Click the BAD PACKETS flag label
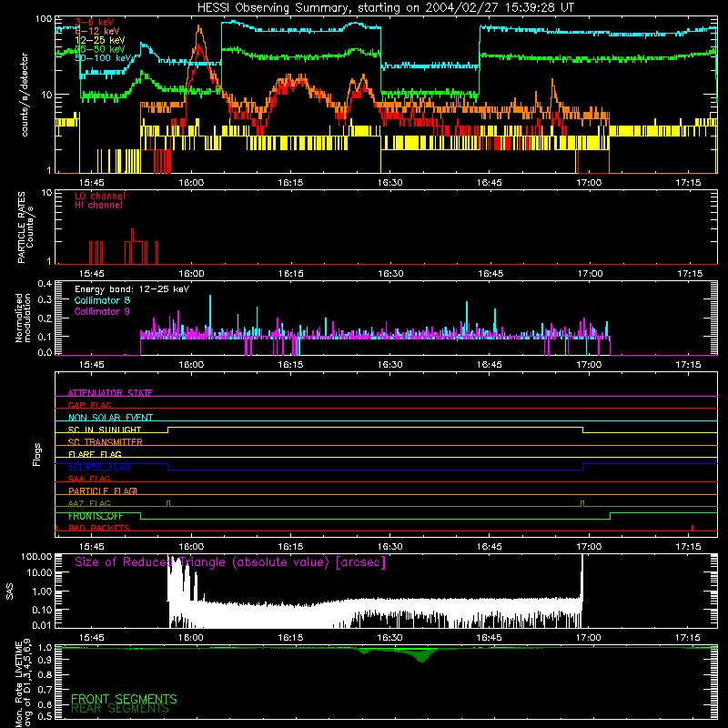 point(99,528)
